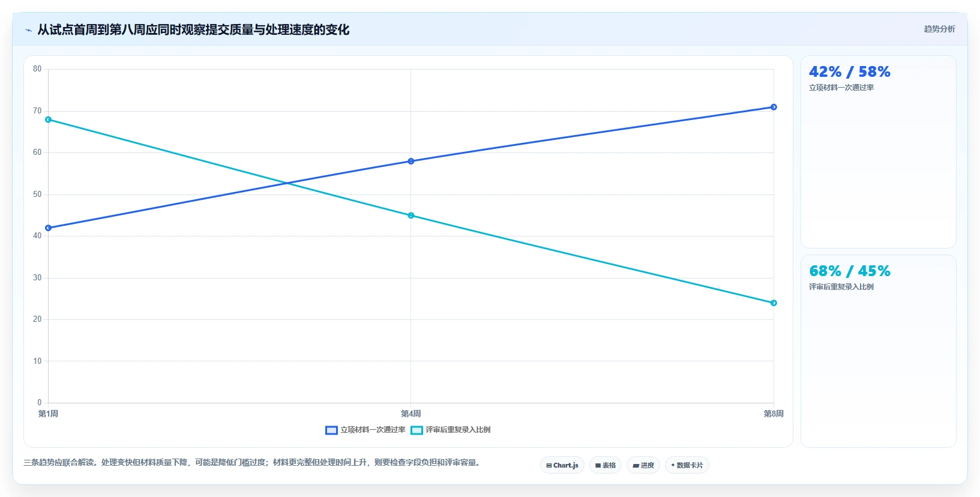Click the 50 y-axis tick label
980x497 pixels.
click(x=37, y=194)
